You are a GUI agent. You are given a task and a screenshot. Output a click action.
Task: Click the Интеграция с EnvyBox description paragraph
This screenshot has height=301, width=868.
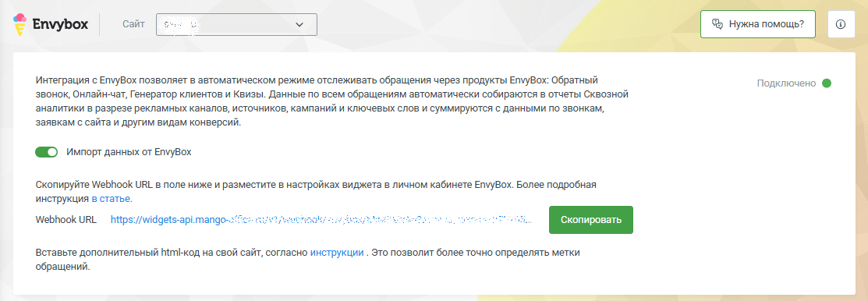point(332,102)
